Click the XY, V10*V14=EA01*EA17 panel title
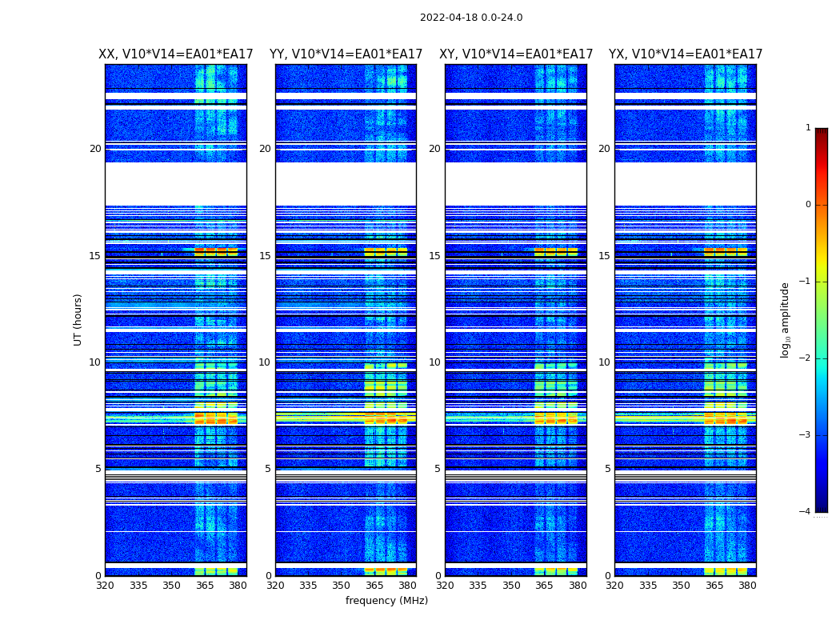 click(x=516, y=54)
